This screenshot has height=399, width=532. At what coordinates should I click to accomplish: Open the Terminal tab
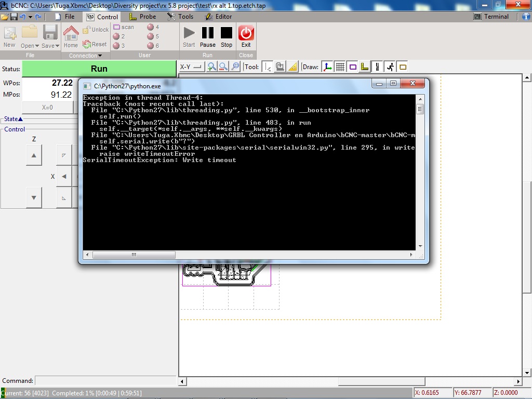[491, 17]
